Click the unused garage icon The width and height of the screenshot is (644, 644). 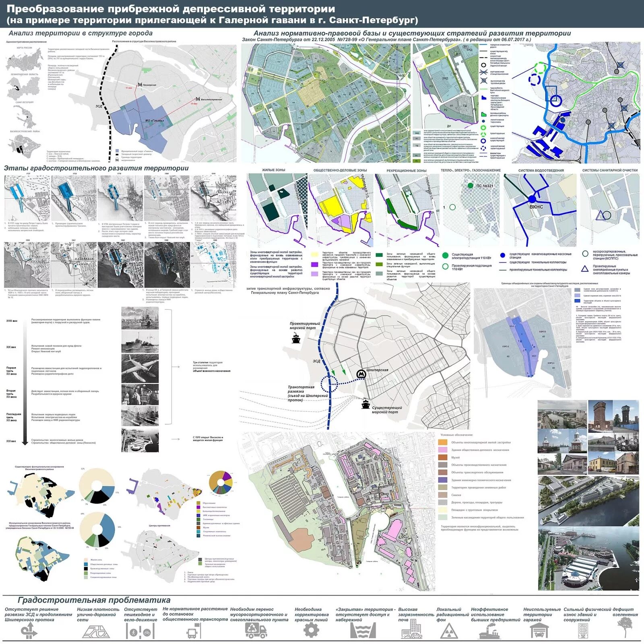pyautogui.click(x=539, y=631)
